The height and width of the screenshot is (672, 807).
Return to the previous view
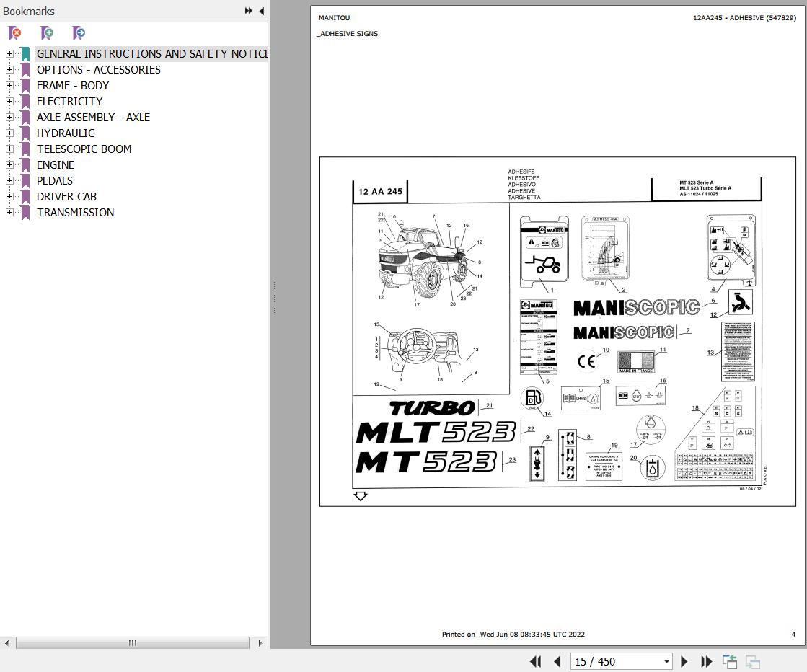pyautogui.click(x=729, y=661)
